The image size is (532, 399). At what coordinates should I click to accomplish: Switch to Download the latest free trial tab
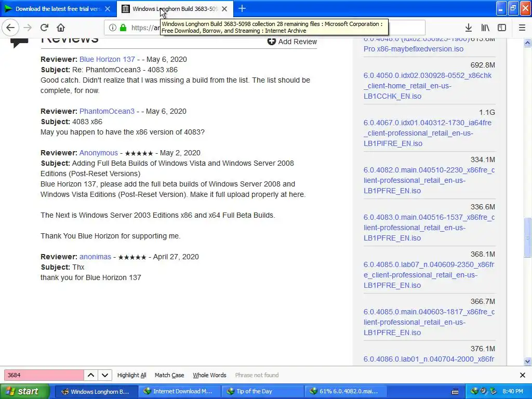click(x=58, y=9)
